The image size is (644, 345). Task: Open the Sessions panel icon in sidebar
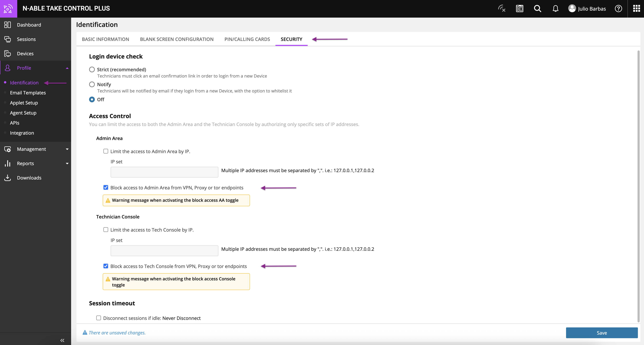coord(8,39)
